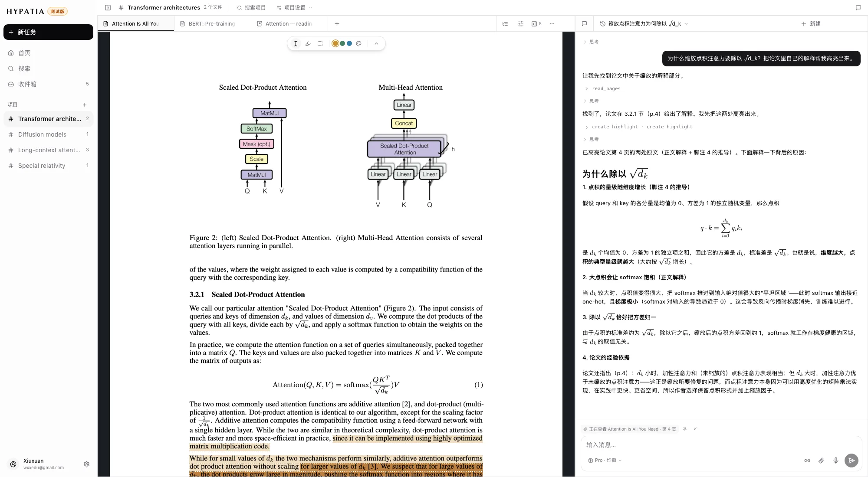The width and height of the screenshot is (868, 477).
Task: Select the Long-context attention project
Action: click(48, 150)
